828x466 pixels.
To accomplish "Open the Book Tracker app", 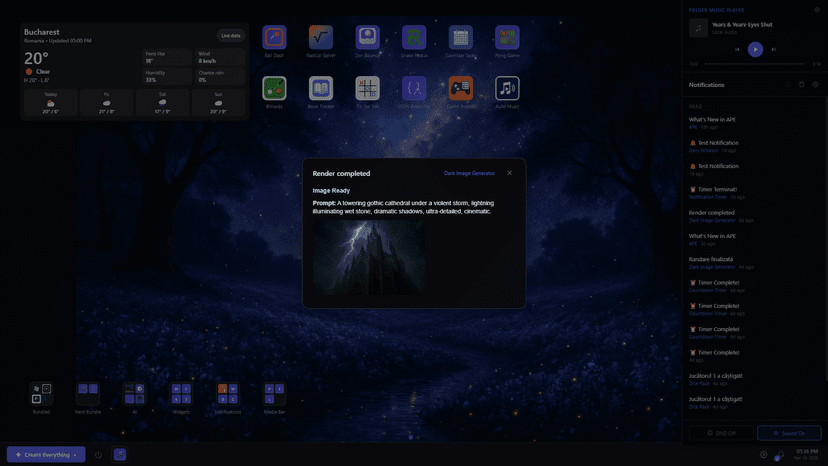I will point(321,88).
